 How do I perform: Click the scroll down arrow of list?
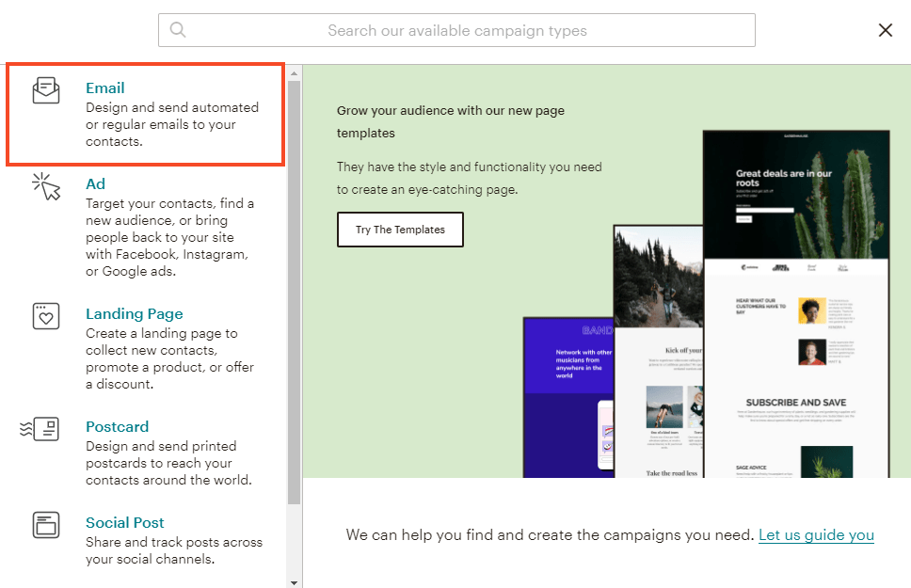point(294,582)
